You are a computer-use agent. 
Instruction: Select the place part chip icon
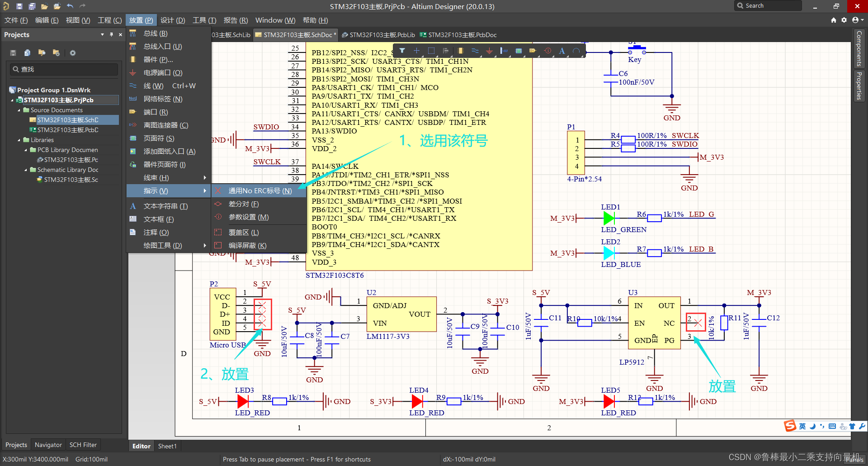(x=460, y=51)
